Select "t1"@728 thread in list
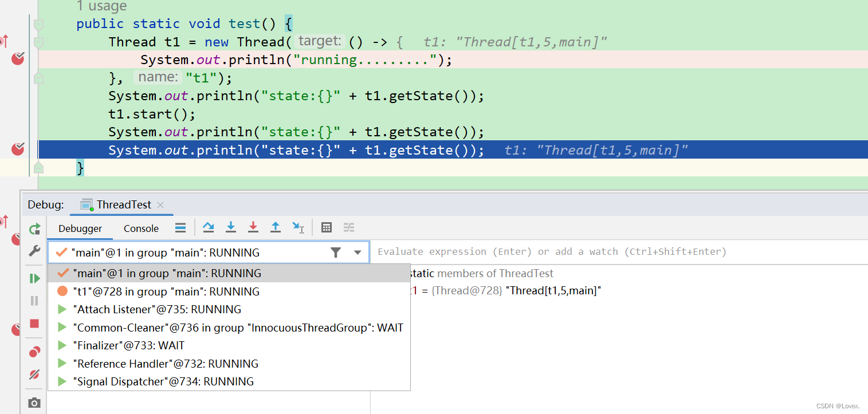This screenshot has height=414, width=868. point(229,291)
